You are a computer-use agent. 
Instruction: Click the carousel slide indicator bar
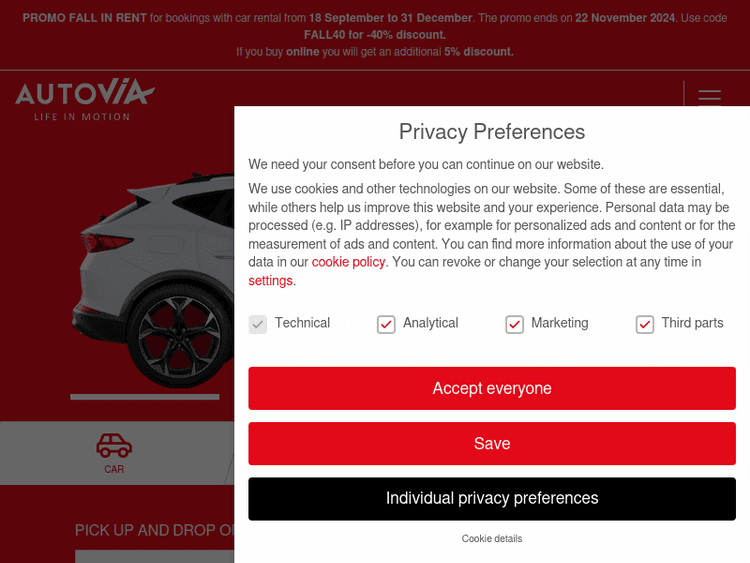point(145,397)
